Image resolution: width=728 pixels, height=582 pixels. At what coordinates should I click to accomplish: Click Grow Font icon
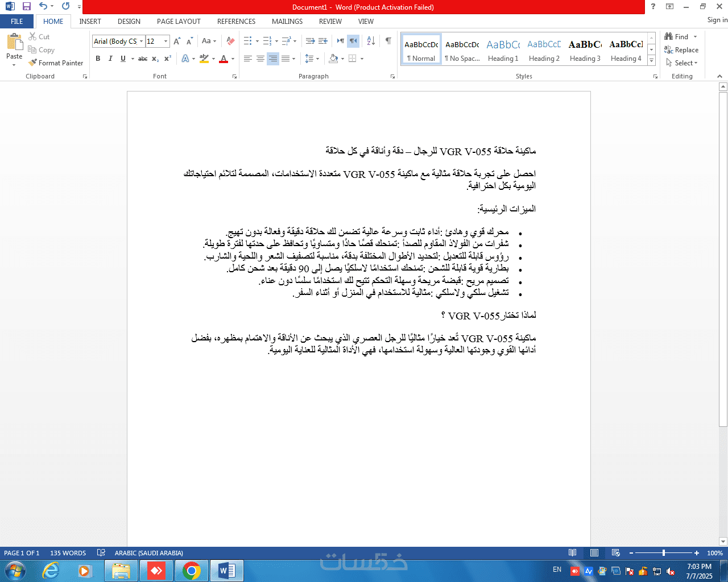[x=177, y=41]
